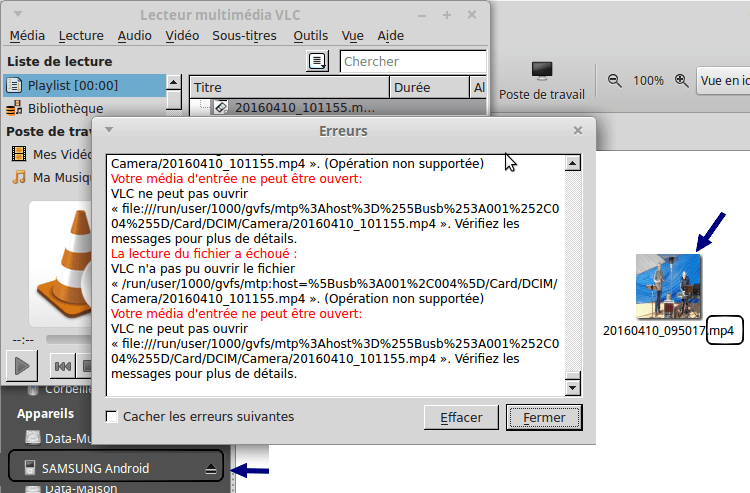750x493 pixels.
Task: Select the 20160410_095017.mp4 video thumbnail
Action: tap(668, 286)
